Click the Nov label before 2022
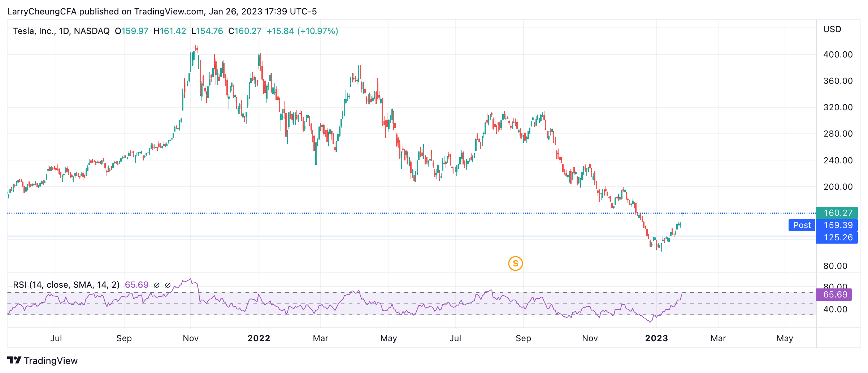 pyautogui.click(x=191, y=338)
